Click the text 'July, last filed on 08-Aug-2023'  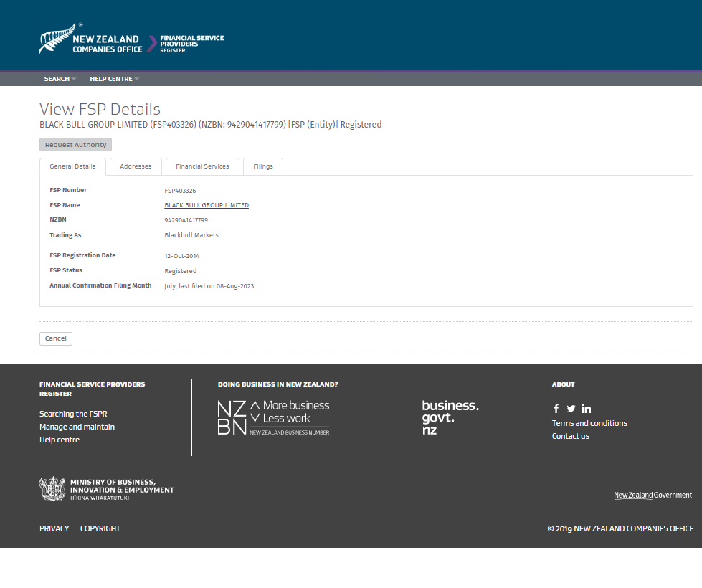(209, 286)
